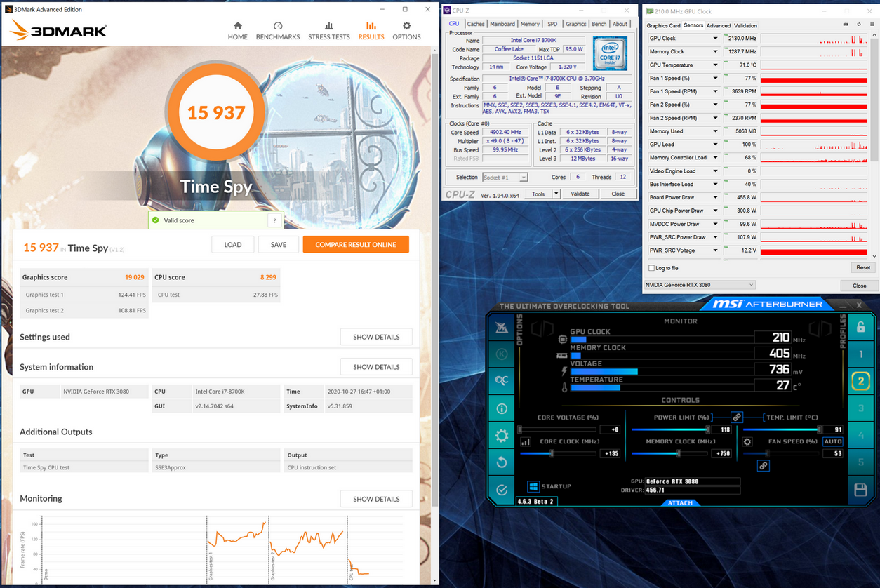Open the Board Power Draw sensor dropdown

pyautogui.click(x=715, y=197)
